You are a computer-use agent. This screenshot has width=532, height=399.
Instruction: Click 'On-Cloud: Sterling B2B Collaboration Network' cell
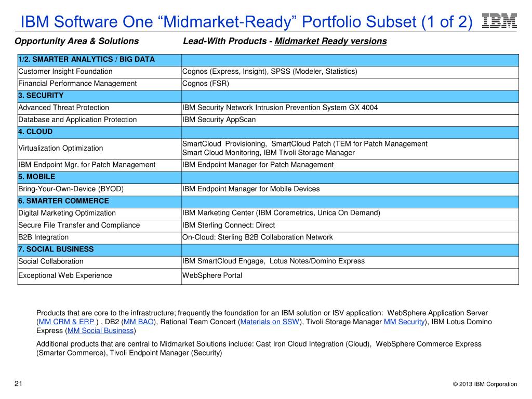[350, 238]
